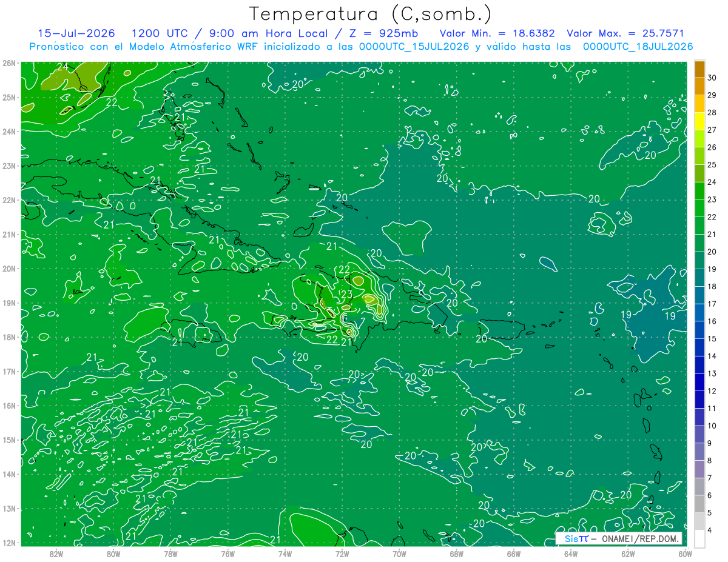The image size is (728, 562).
Task: Click the "Valor Max. = 25.7571" value
Action: coord(625,33)
